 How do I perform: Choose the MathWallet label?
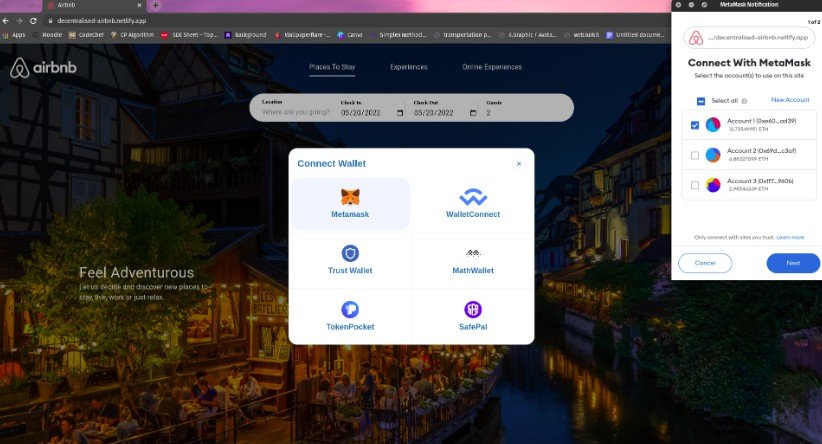click(473, 270)
